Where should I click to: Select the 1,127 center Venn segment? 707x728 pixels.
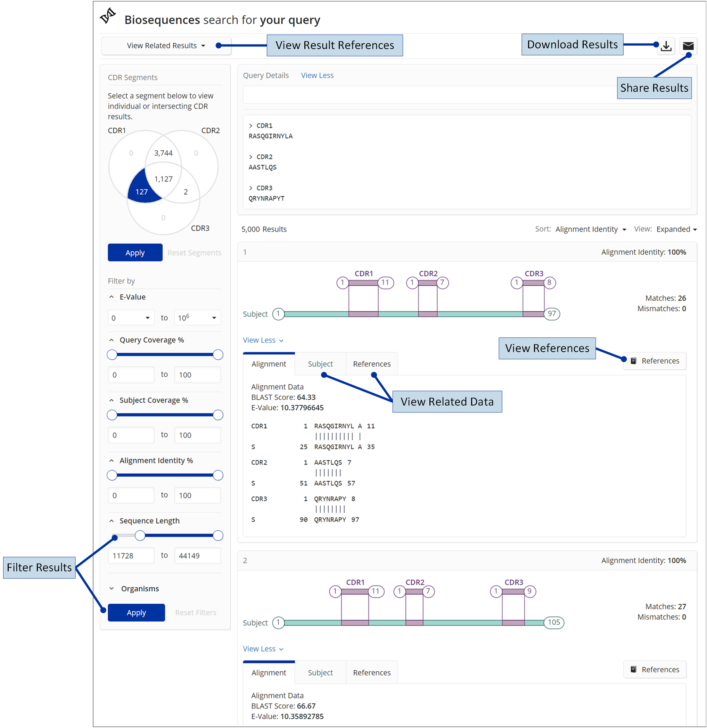(163, 179)
